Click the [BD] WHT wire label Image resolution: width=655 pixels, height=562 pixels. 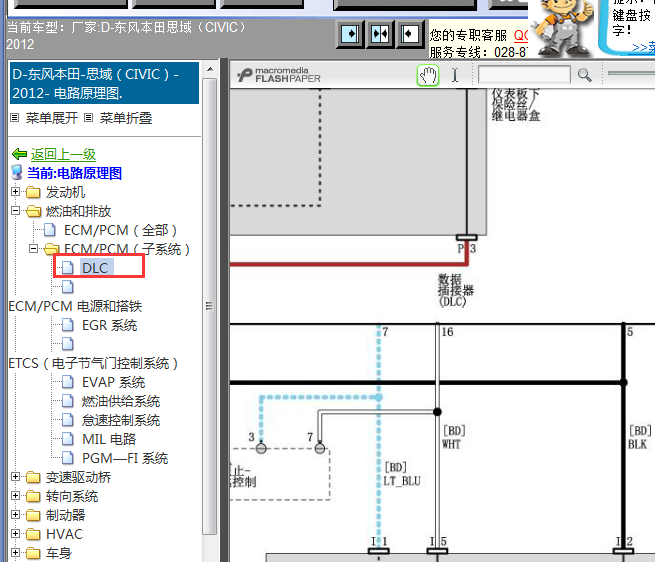pos(454,437)
